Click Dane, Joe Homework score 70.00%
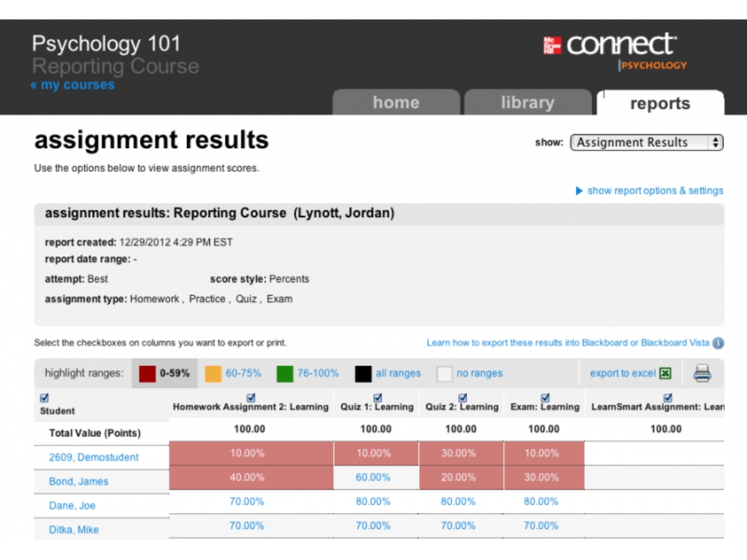 coord(247,502)
